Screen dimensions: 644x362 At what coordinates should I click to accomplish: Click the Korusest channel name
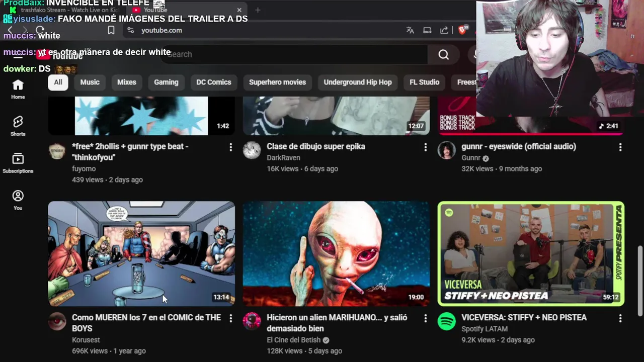pyautogui.click(x=86, y=340)
